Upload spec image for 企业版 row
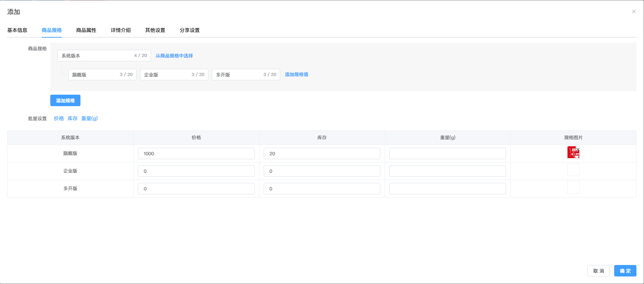 click(x=573, y=170)
